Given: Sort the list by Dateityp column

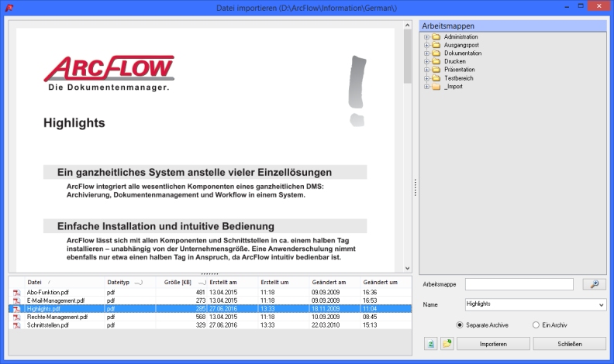Looking at the screenshot, I should [130, 282].
